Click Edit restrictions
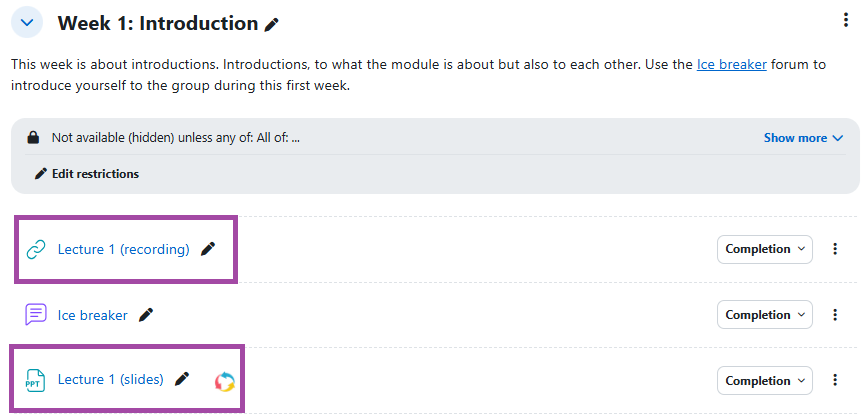The image size is (863, 418). click(87, 174)
